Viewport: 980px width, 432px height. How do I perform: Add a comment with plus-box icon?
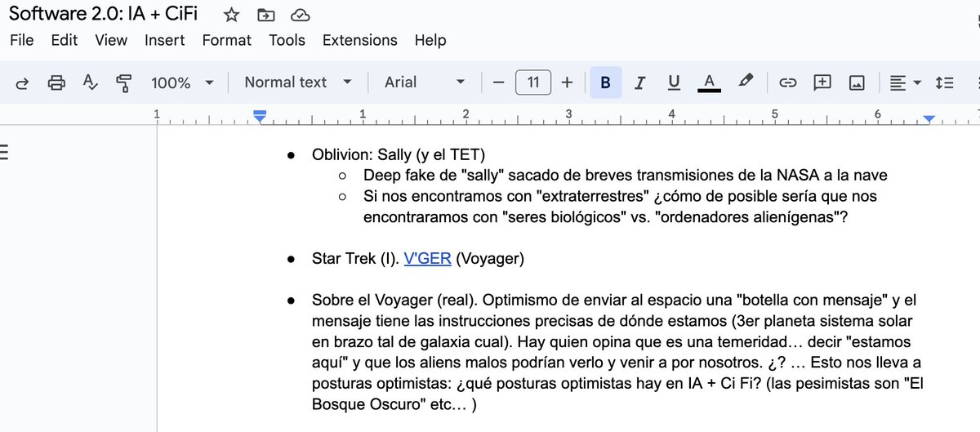(x=822, y=82)
